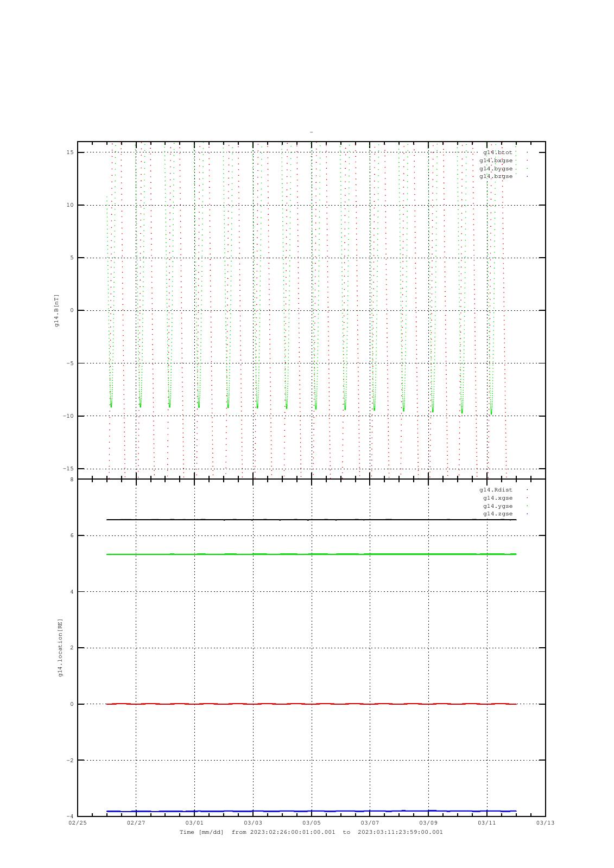This screenshot has width=614, height=868.
Task: Click the 03/07 date tick
Action: point(370,823)
